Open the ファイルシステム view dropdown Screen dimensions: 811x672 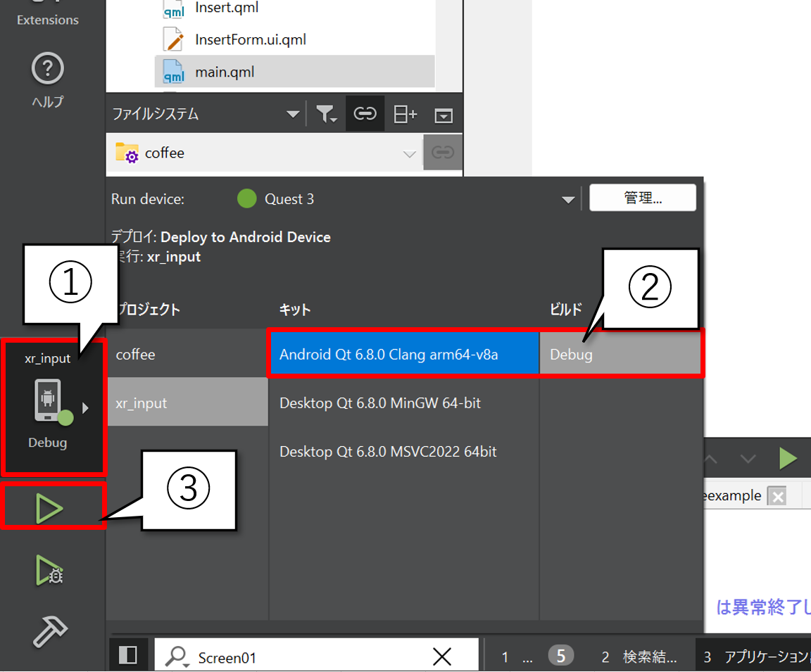(x=291, y=114)
